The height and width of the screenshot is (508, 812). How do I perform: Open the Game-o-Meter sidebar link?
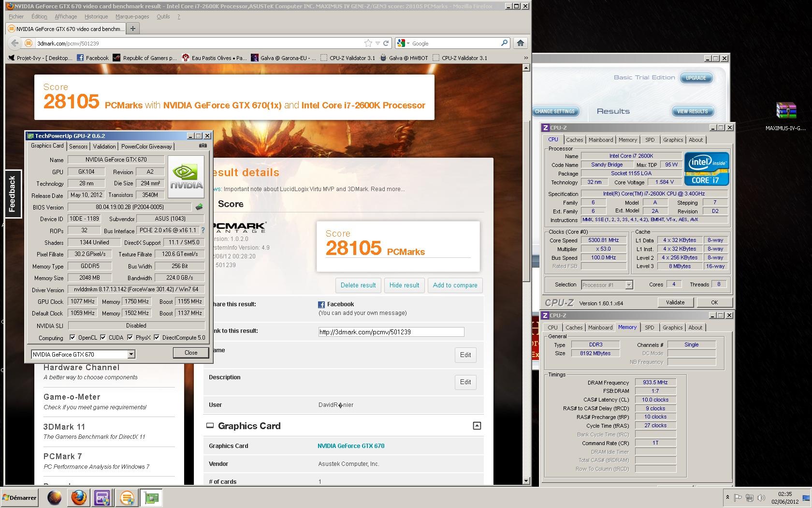[72, 397]
